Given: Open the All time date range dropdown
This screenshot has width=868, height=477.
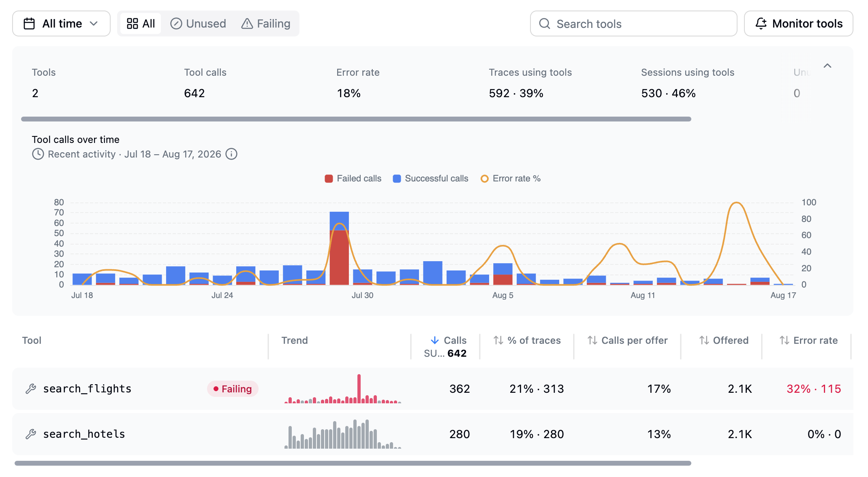Looking at the screenshot, I should [x=61, y=23].
